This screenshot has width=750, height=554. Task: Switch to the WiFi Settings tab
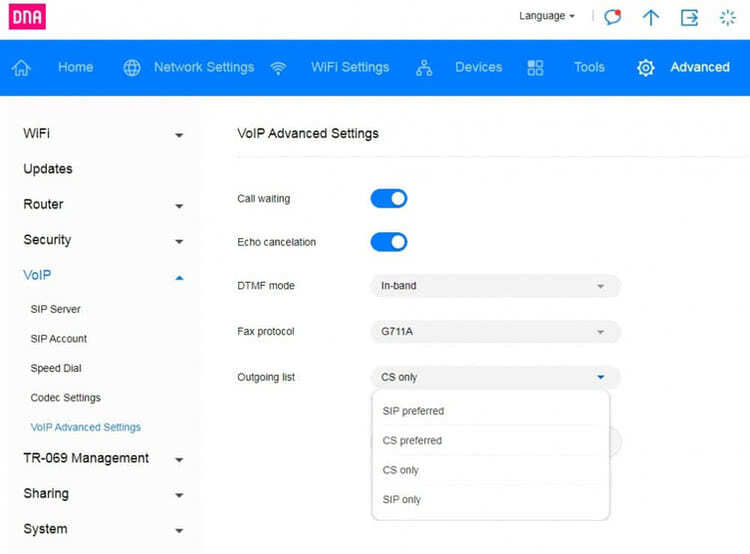click(x=350, y=67)
